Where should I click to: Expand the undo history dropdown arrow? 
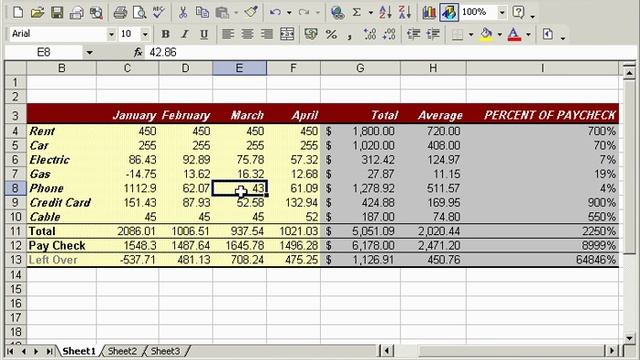click(289, 13)
